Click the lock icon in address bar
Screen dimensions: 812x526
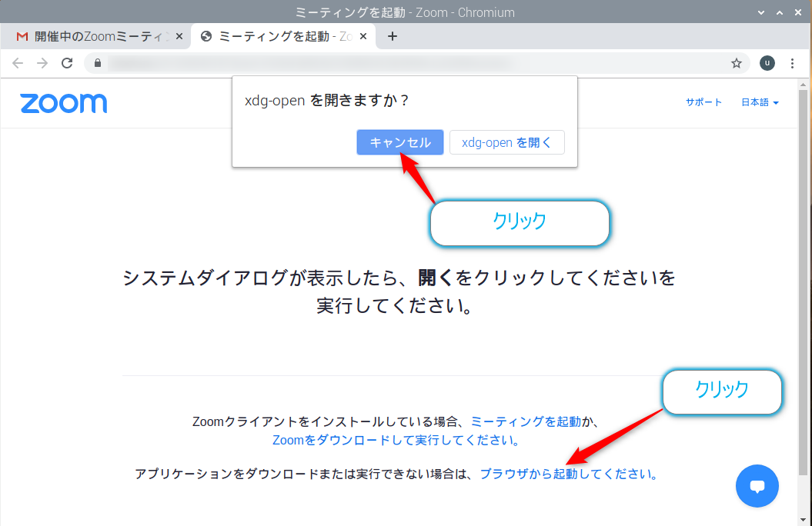97,63
